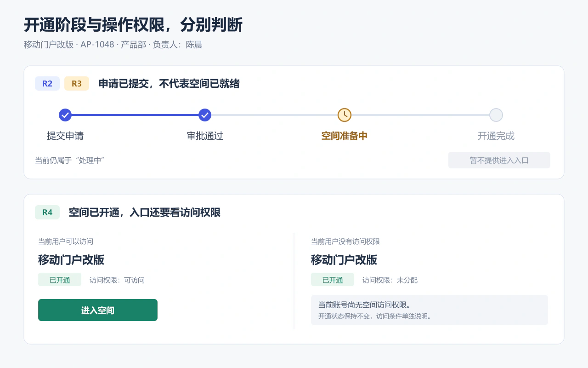Click the R3 badge
Image resolution: width=588 pixels, height=368 pixels.
pos(77,84)
